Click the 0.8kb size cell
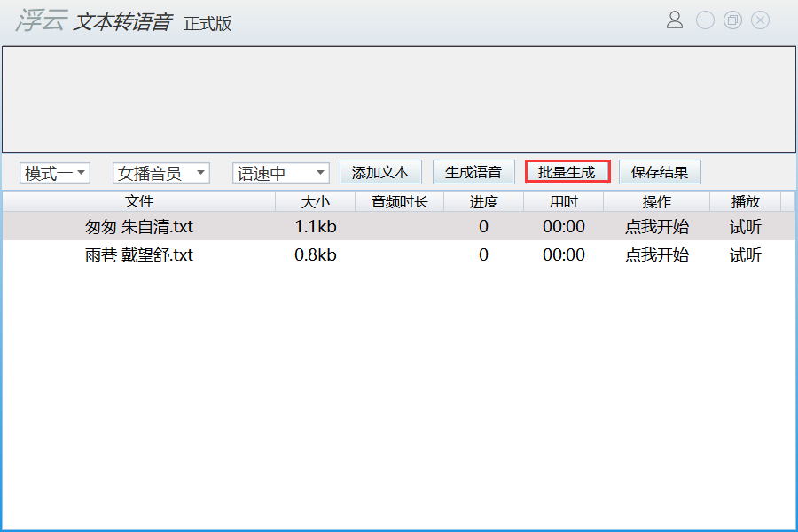The height and width of the screenshot is (532, 798). pos(316,255)
